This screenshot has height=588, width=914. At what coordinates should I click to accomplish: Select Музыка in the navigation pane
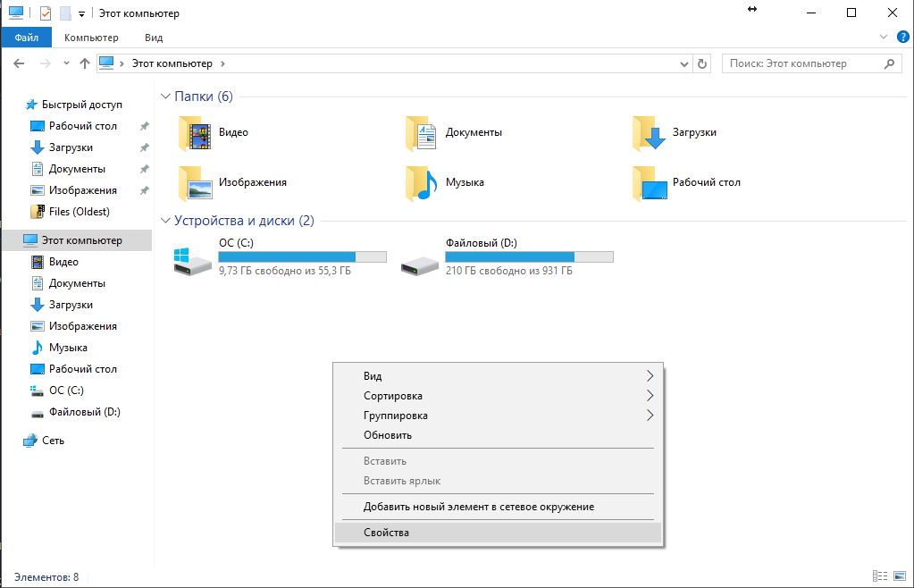(x=59, y=348)
